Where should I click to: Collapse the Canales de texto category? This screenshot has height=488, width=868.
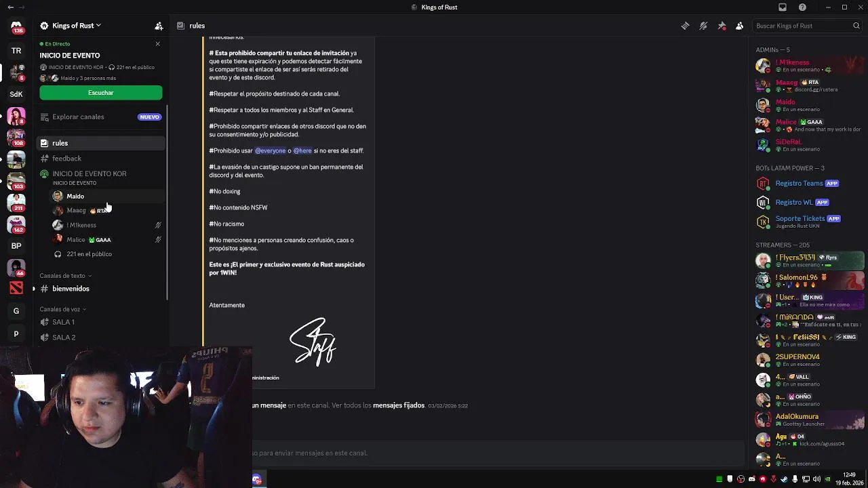pyautogui.click(x=65, y=276)
